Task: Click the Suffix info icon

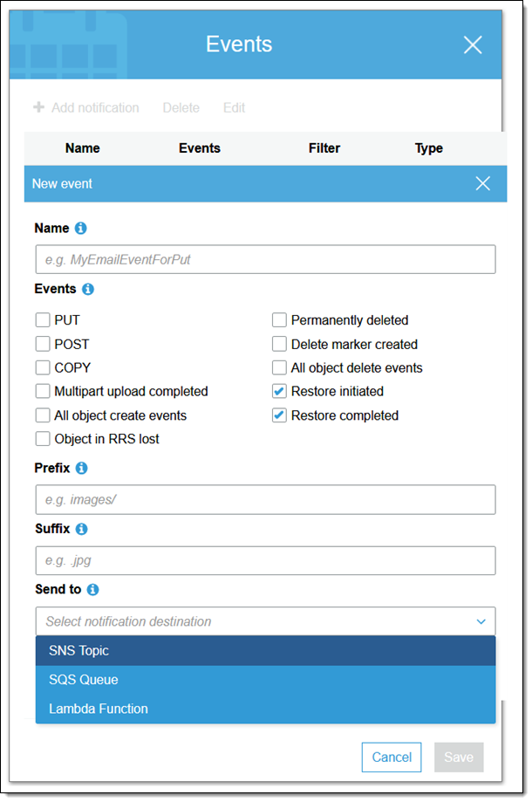Action: click(x=82, y=529)
